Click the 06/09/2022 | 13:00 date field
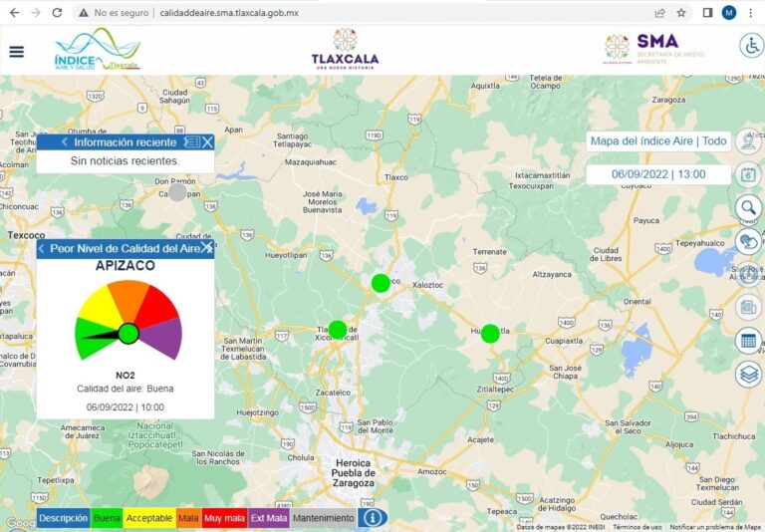Screen dimensions: 765x532 coord(658,174)
